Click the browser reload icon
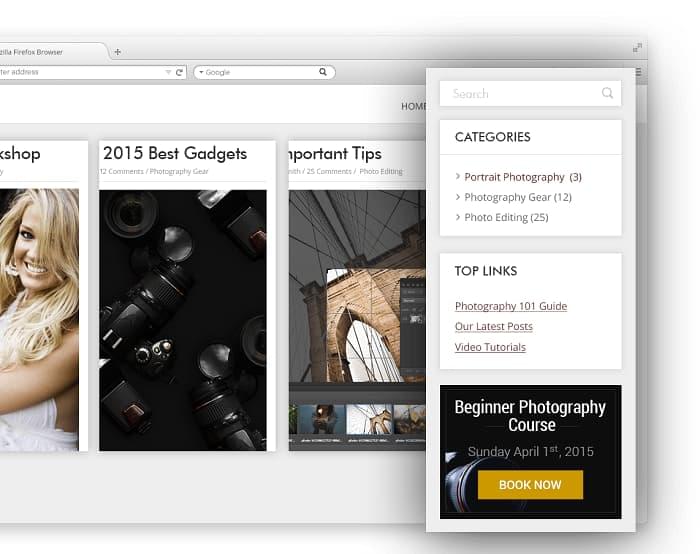700x554 pixels. point(179,72)
